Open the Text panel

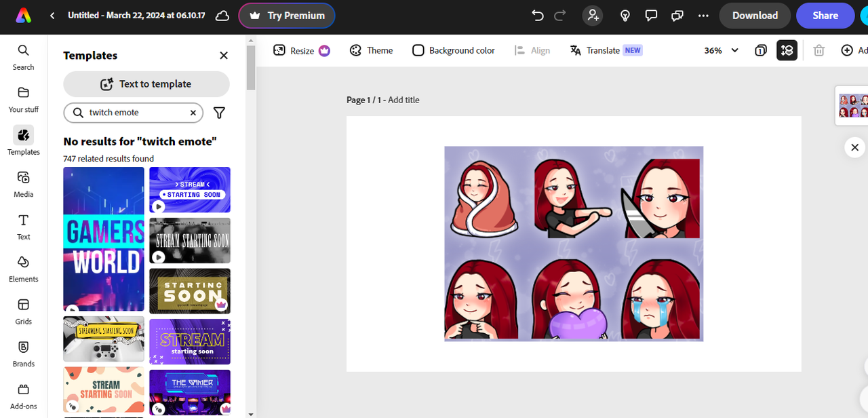pyautogui.click(x=23, y=227)
